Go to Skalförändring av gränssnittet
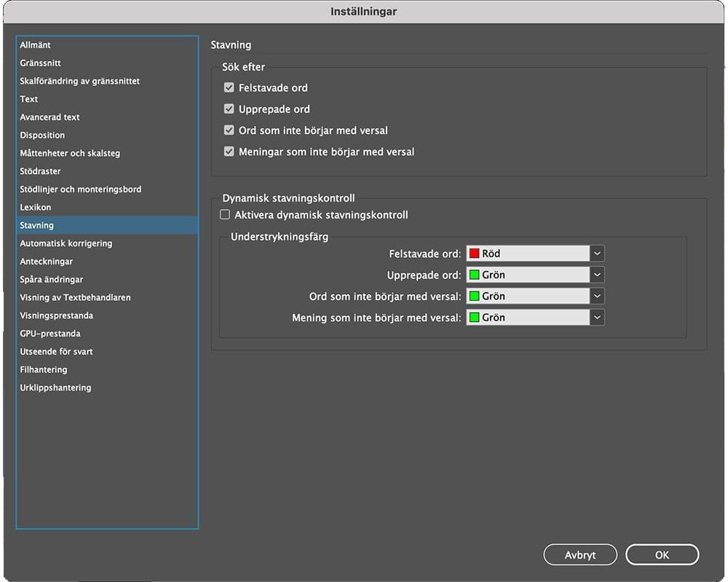Screen dimensions: 728x582 point(107,82)
